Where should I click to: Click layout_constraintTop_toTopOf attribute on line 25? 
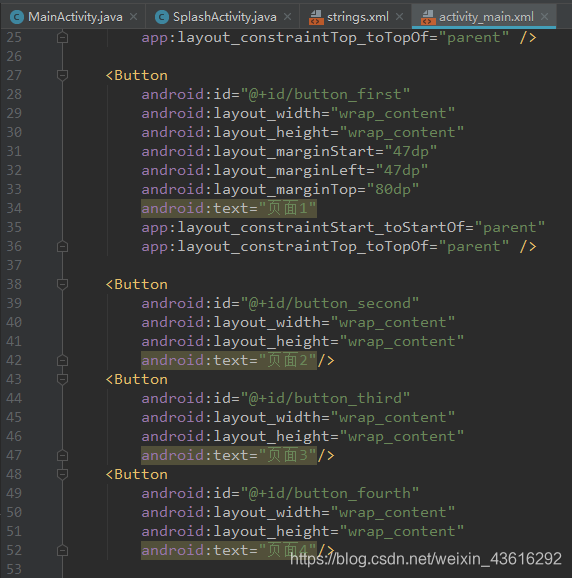325,38
